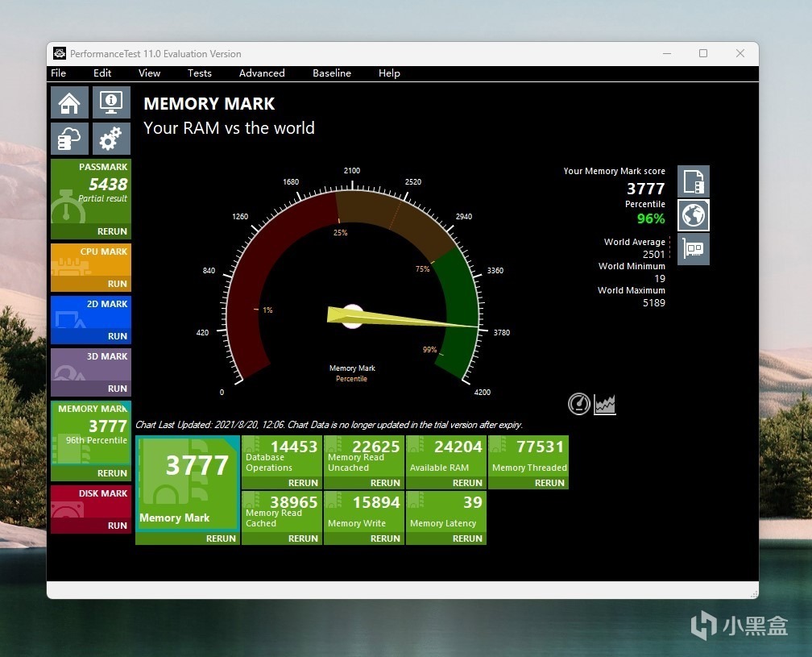Select the Memory Mark 3777 sidebar tile
The width and height of the screenshot is (812, 657).
tap(90, 433)
